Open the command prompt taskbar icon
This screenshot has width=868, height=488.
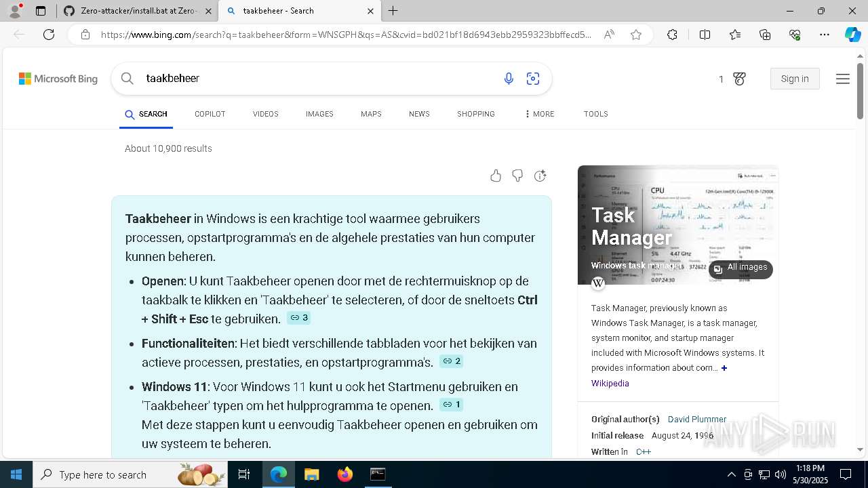click(378, 474)
